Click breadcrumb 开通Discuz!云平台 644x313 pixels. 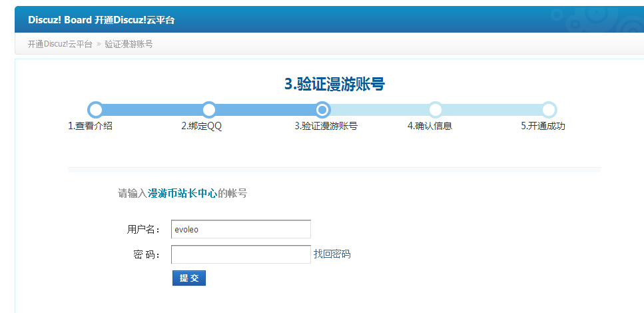point(60,45)
